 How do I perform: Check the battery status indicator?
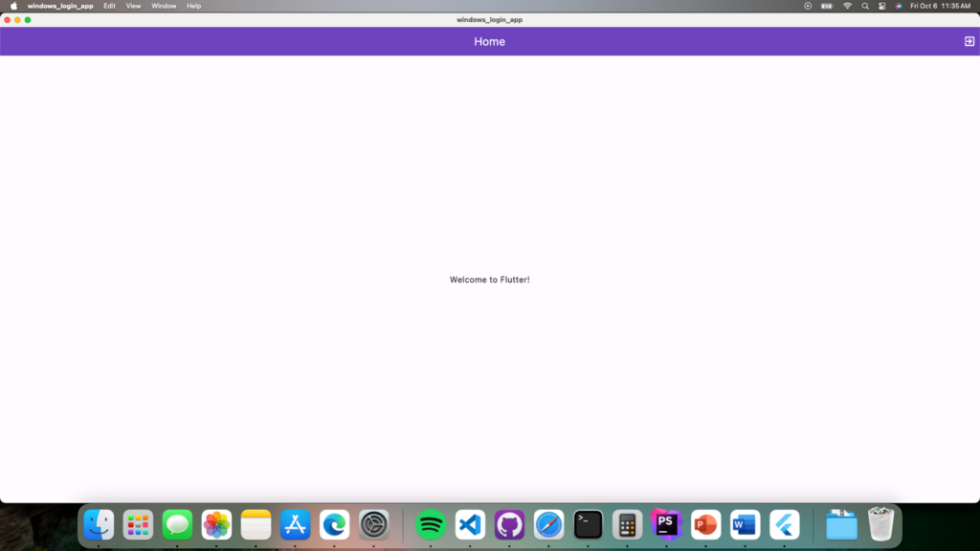click(825, 6)
